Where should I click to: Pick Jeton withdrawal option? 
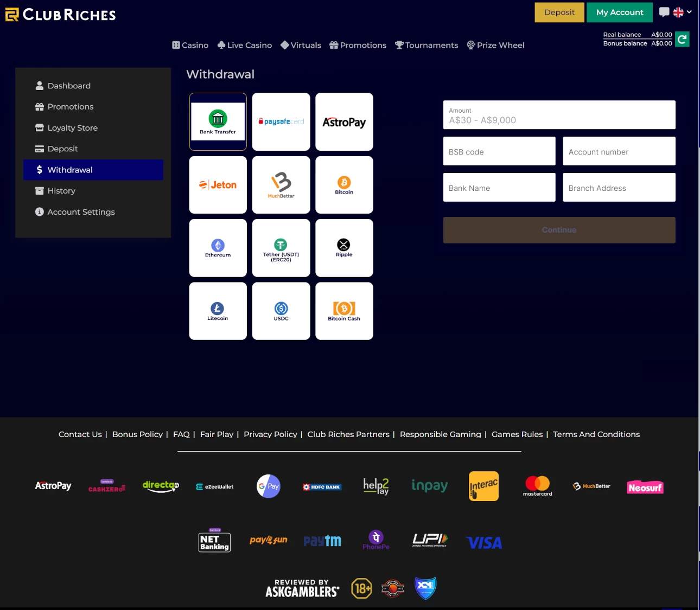coord(218,185)
